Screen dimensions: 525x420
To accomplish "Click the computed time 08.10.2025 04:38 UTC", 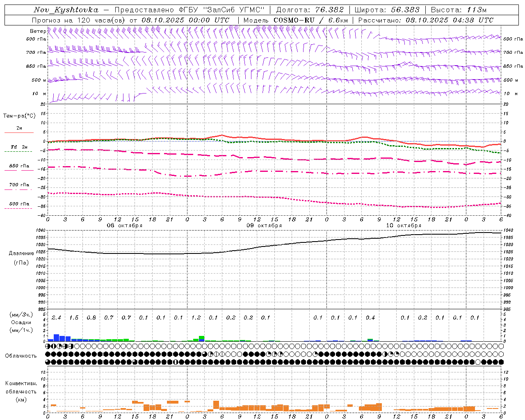I will 450,20.
